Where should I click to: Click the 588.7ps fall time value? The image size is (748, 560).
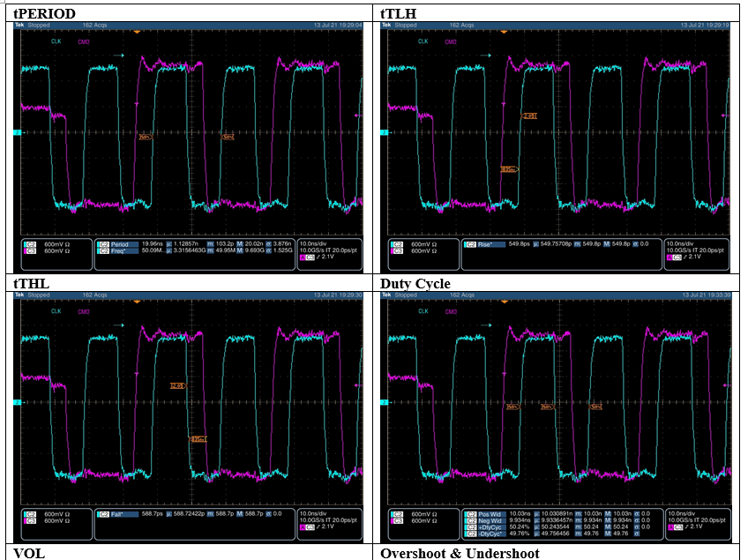(x=153, y=514)
